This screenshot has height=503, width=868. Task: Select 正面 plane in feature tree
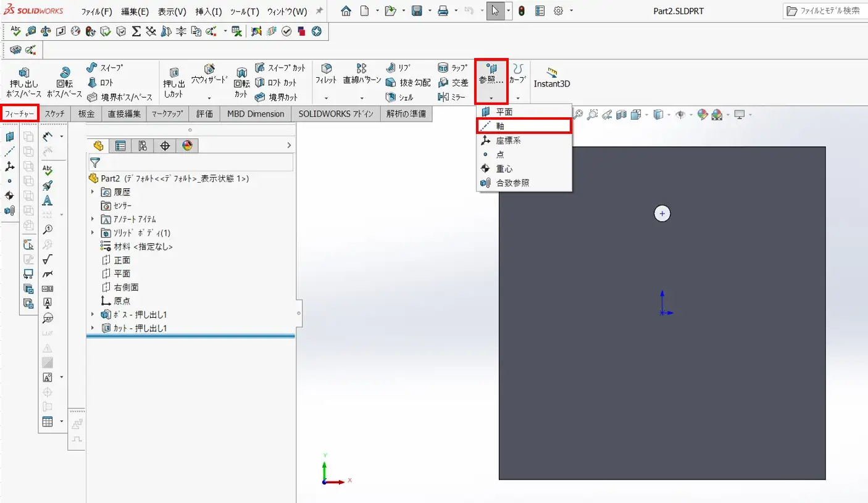pyautogui.click(x=122, y=260)
